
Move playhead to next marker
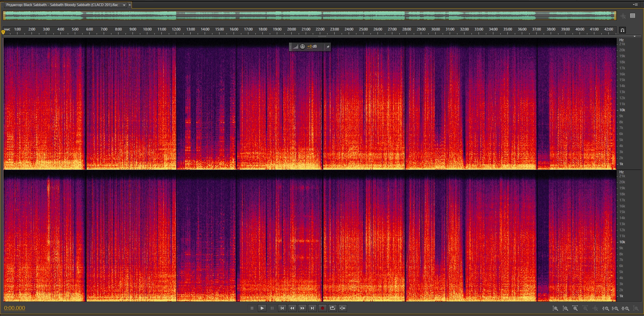coord(312,308)
